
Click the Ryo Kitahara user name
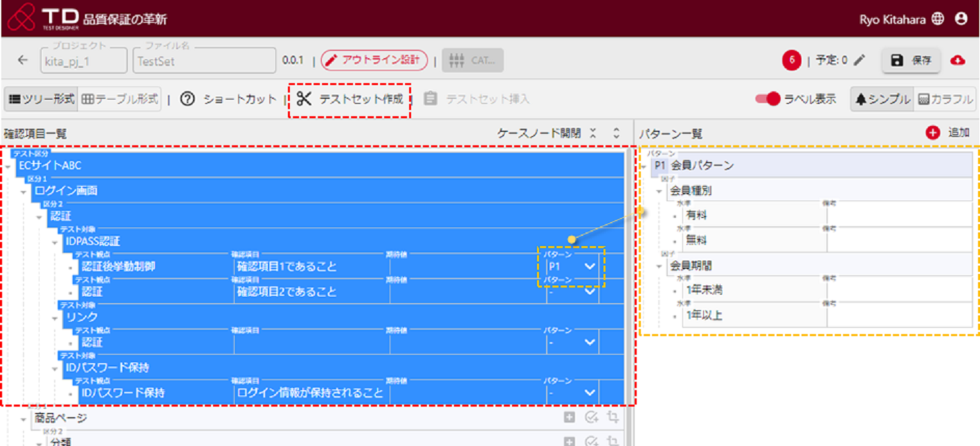pyautogui.click(x=893, y=19)
